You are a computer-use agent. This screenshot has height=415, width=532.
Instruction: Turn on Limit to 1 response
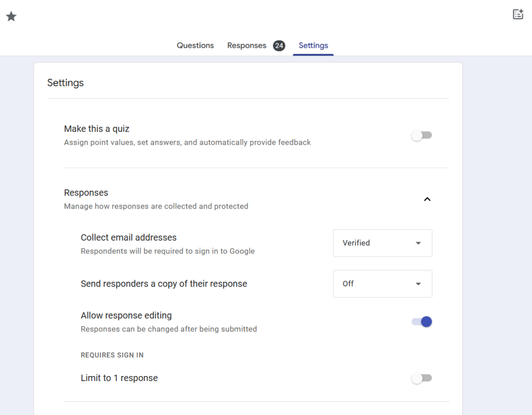click(421, 379)
